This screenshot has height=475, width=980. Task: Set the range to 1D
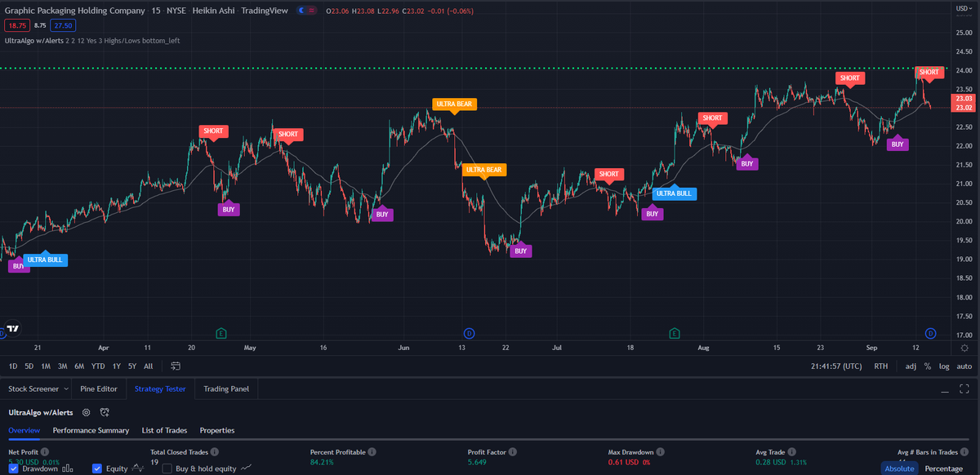click(13, 366)
